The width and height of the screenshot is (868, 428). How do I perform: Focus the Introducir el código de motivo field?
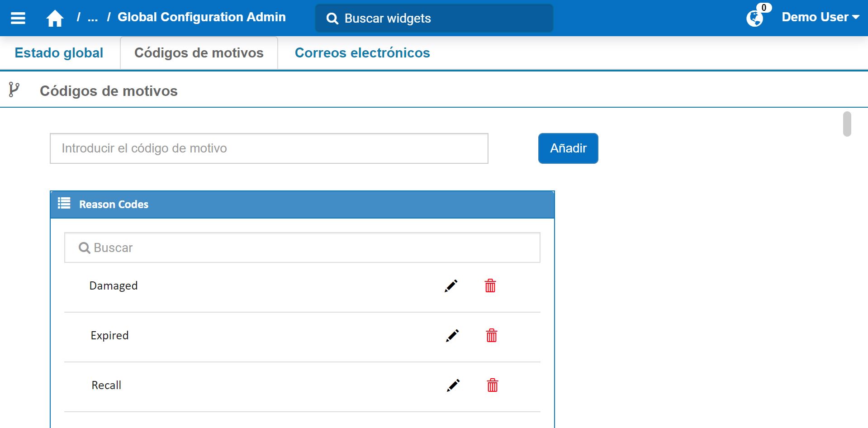[x=269, y=148]
